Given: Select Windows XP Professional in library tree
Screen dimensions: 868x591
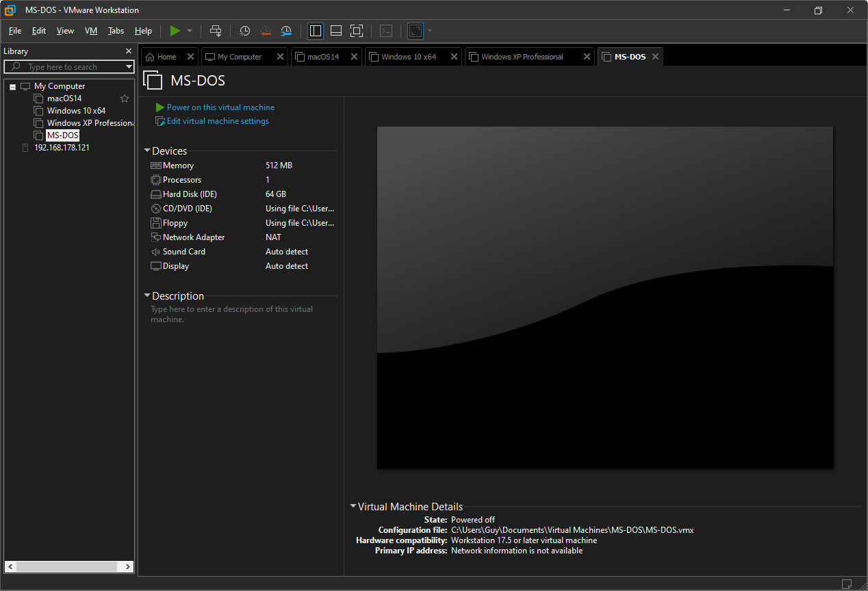Looking at the screenshot, I should coord(90,123).
